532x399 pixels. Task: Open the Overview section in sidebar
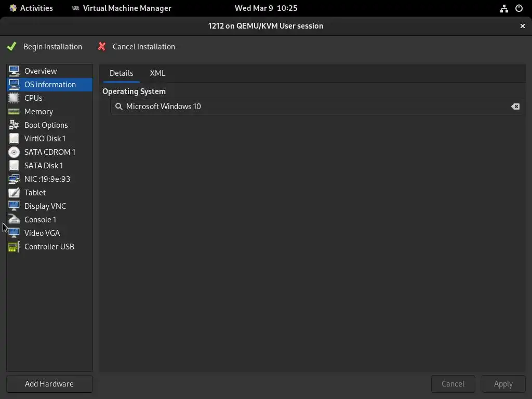click(41, 71)
